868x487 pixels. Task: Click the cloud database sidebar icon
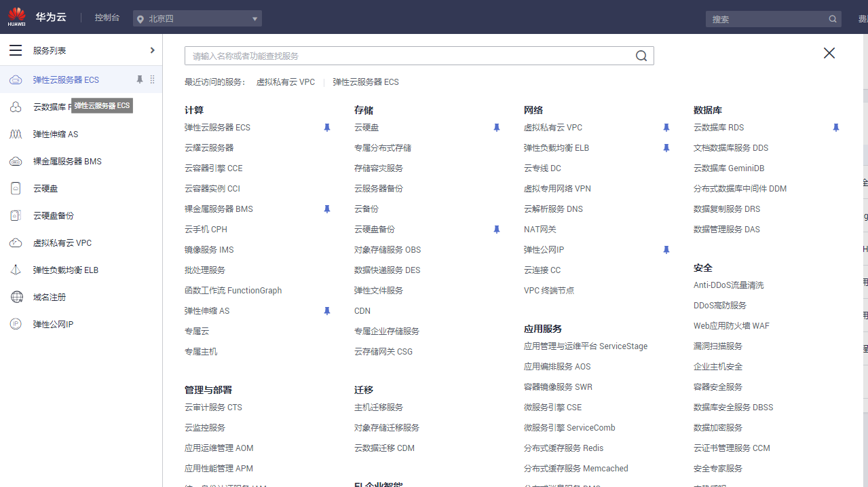click(16, 107)
